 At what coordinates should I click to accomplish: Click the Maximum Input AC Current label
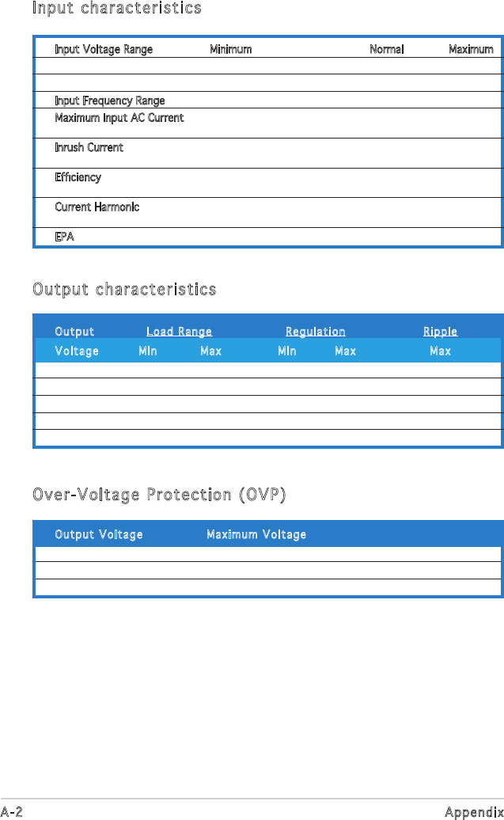[x=119, y=118]
